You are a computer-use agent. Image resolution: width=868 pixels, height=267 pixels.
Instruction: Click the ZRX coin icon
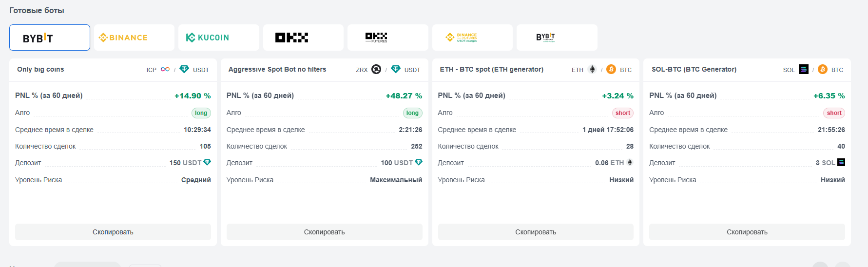tap(376, 69)
